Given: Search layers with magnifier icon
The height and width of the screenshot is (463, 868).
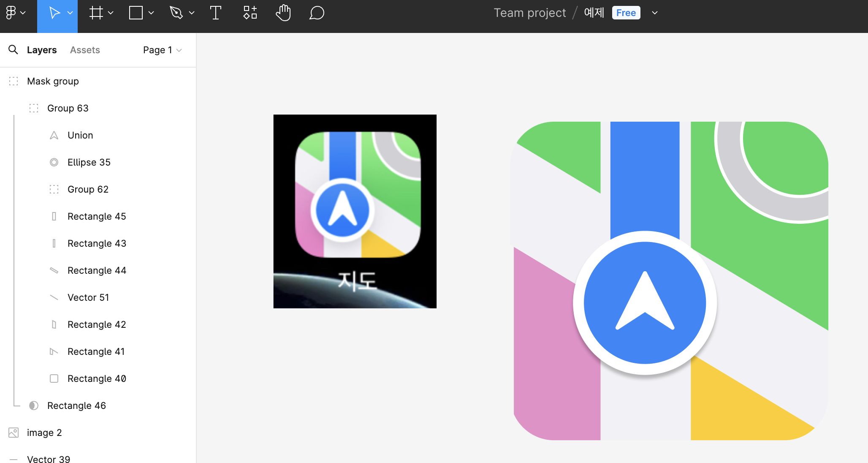Looking at the screenshot, I should click(x=13, y=50).
